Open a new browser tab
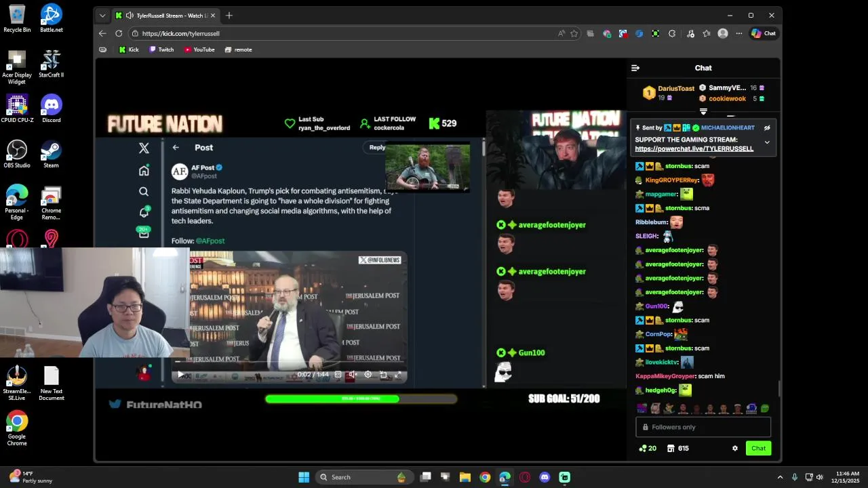The width and height of the screenshot is (868, 488). tap(229, 16)
